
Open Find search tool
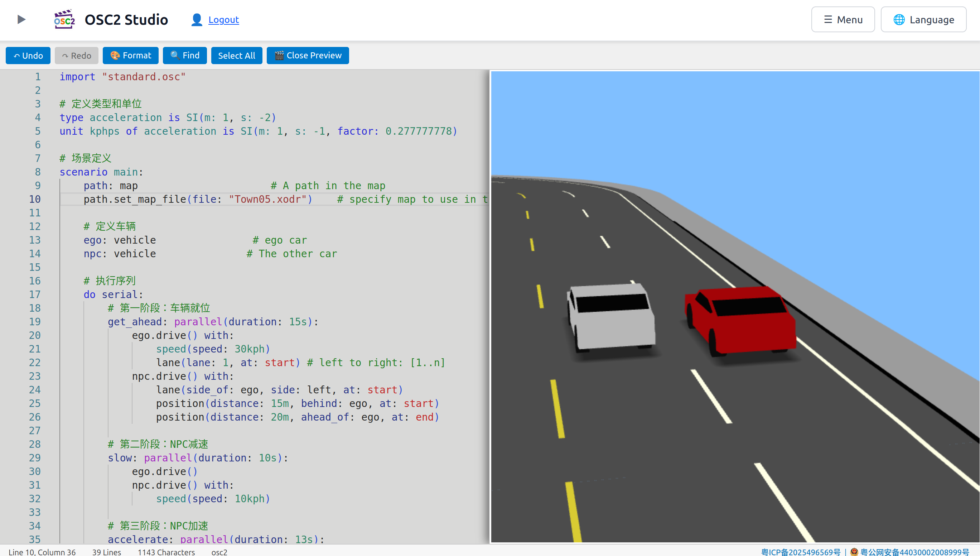(x=185, y=56)
